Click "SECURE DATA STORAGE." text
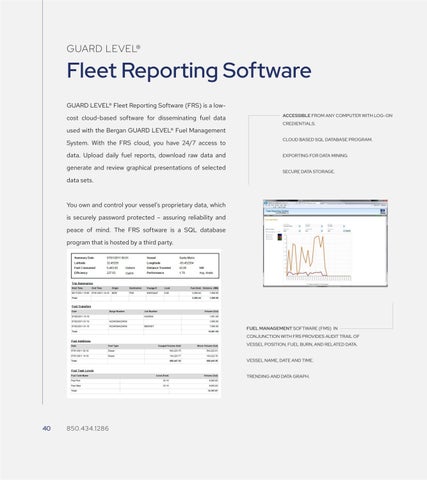Screen dimensions: 427x480 tap(308, 171)
